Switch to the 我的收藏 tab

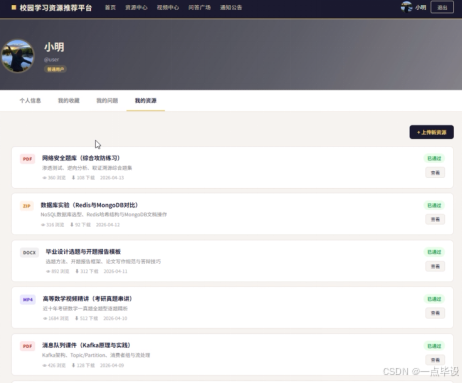[x=69, y=100]
